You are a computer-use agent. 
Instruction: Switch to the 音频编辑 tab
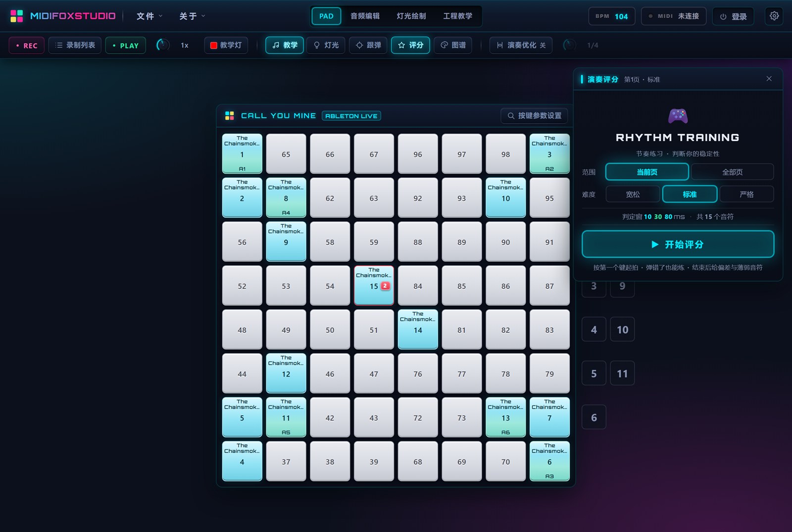coord(365,16)
